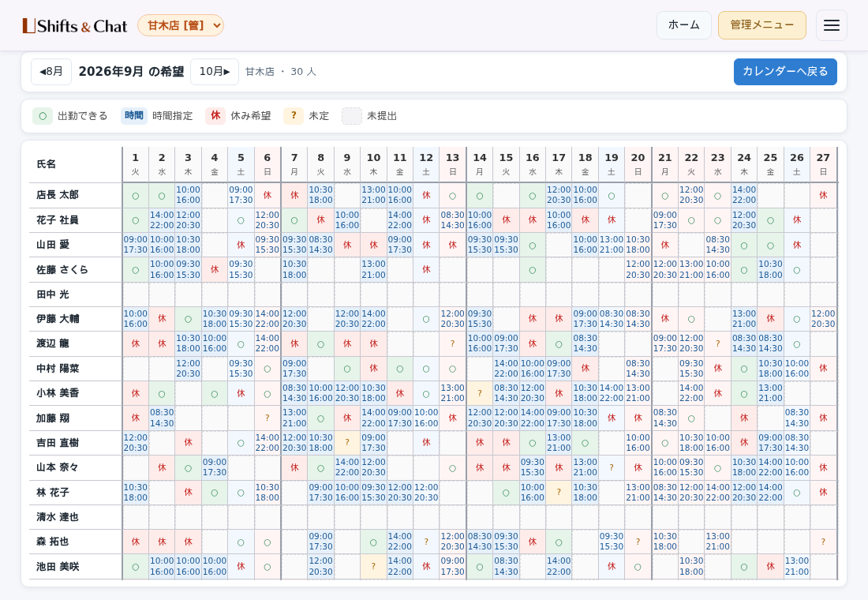Select the day 20 日 column header
This screenshot has height=600, width=868.
click(x=638, y=164)
